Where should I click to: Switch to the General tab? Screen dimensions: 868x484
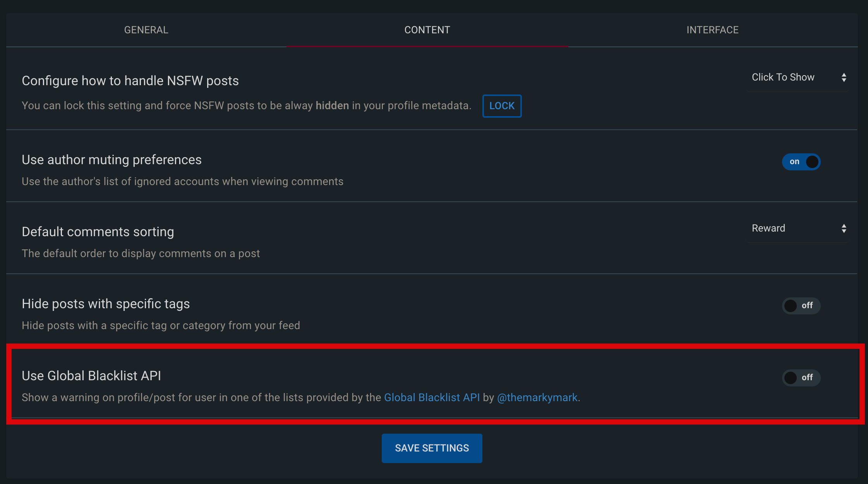click(x=146, y=30)
